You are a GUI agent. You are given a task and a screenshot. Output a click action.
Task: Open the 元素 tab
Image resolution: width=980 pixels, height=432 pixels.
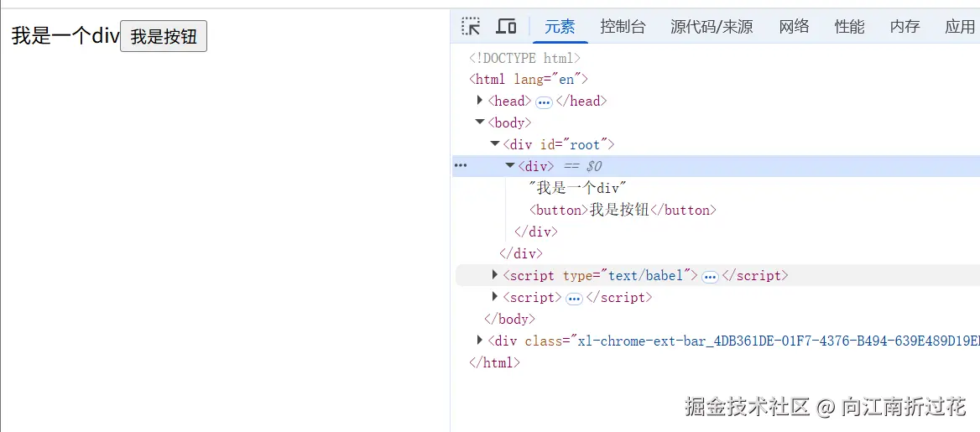pos(560,26)
